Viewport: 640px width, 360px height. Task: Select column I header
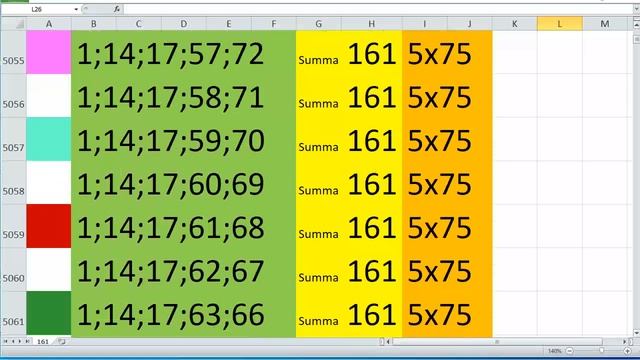[424, 24]
